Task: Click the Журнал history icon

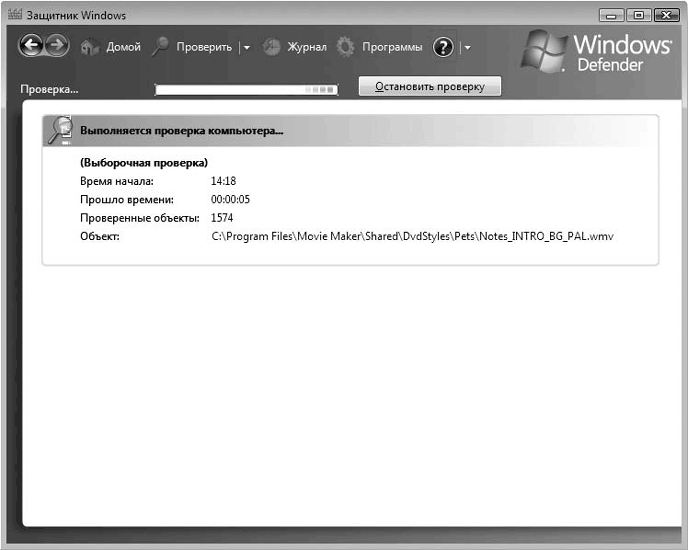Action: click(271, 47)
